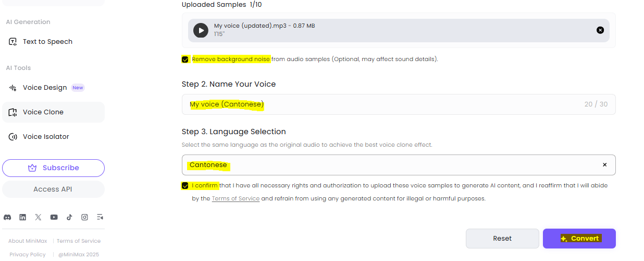Viewport: 644px width, 261px height.
Task: Click the Step 3. Language Selection heading
Action: click(x=234, y=132)
